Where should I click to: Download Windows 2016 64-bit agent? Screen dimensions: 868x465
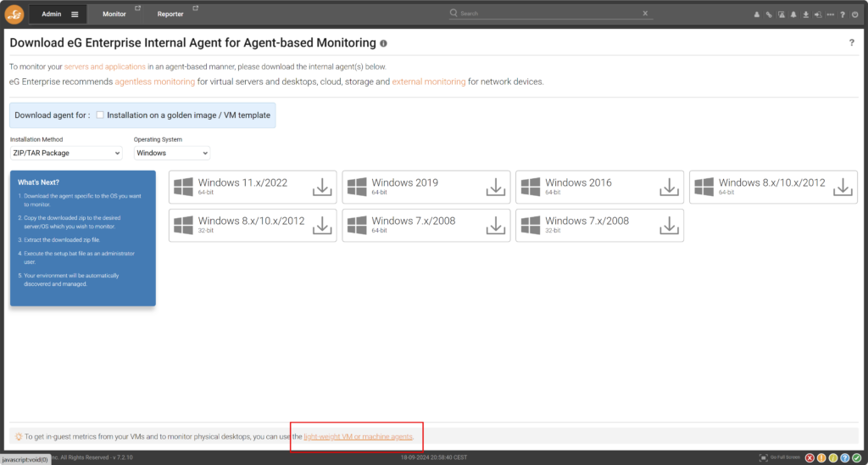(670, 188)
